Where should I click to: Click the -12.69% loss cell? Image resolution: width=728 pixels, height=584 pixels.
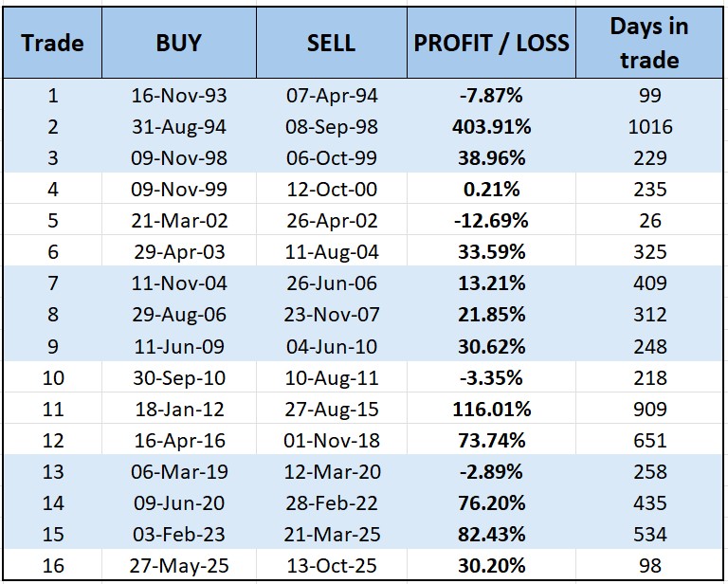click(x=491, y=221)
